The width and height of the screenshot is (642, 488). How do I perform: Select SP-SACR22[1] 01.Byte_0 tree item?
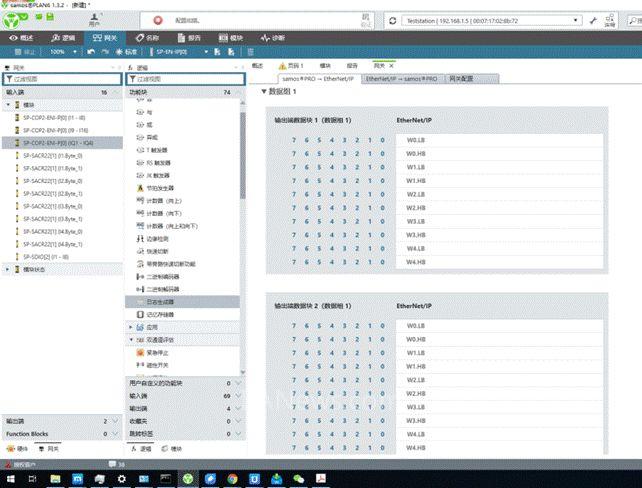click(53, 156)
